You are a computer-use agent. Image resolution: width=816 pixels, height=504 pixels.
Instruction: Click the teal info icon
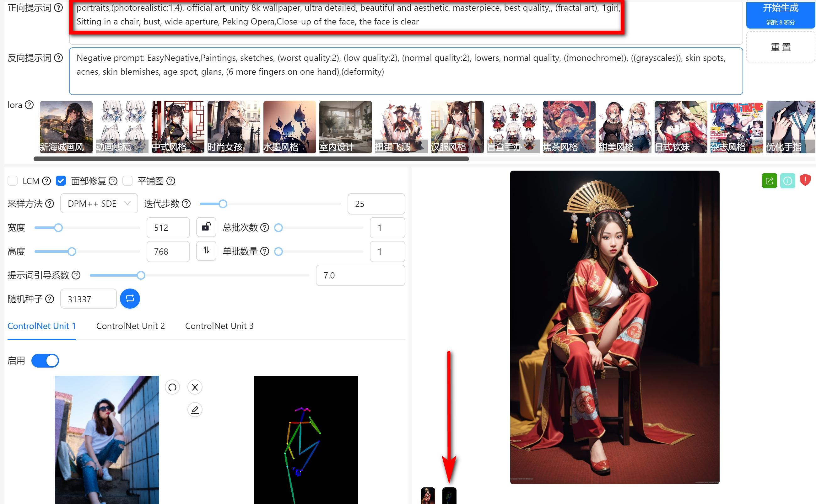[x=787, y=181]
